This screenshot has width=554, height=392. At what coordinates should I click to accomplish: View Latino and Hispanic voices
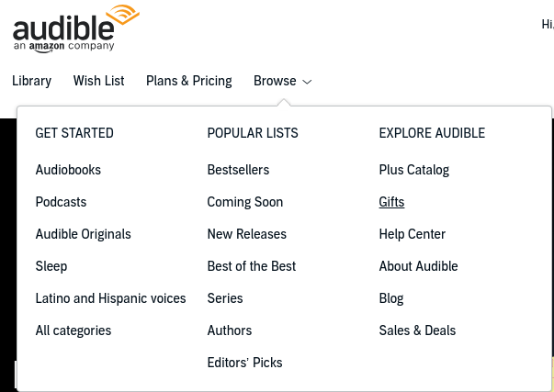coord(110,298)
